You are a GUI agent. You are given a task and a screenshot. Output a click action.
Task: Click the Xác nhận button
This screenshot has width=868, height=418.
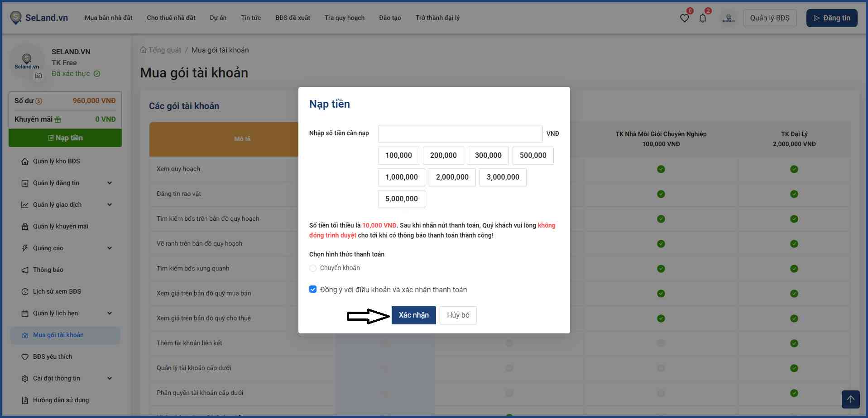[413, 315]
